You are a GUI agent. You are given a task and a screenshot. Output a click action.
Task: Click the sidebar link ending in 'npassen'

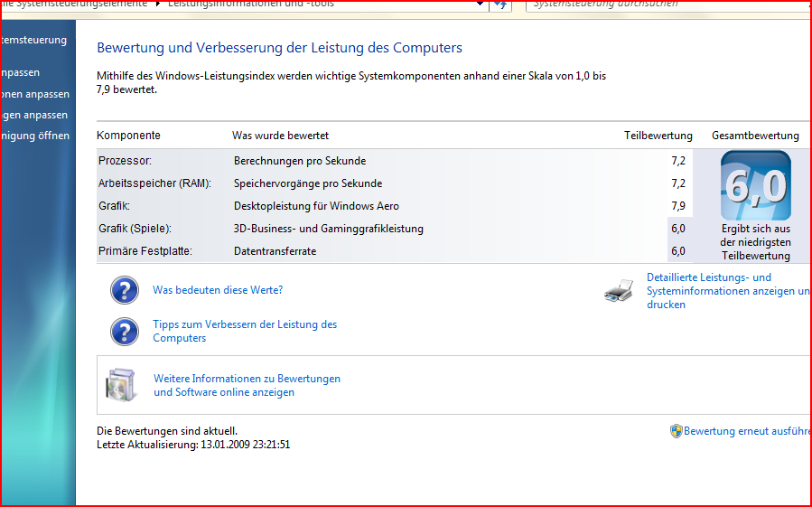[21, 72]
